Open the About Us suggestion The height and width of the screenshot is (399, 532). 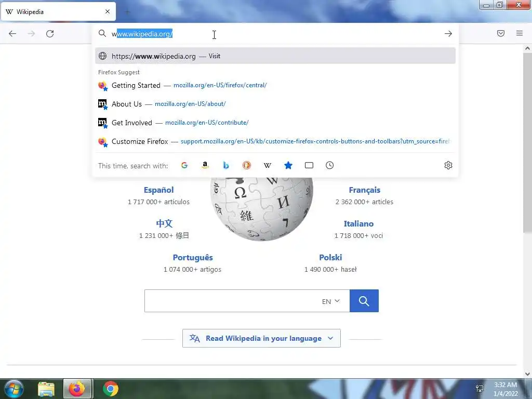click(x=275, y=104)
